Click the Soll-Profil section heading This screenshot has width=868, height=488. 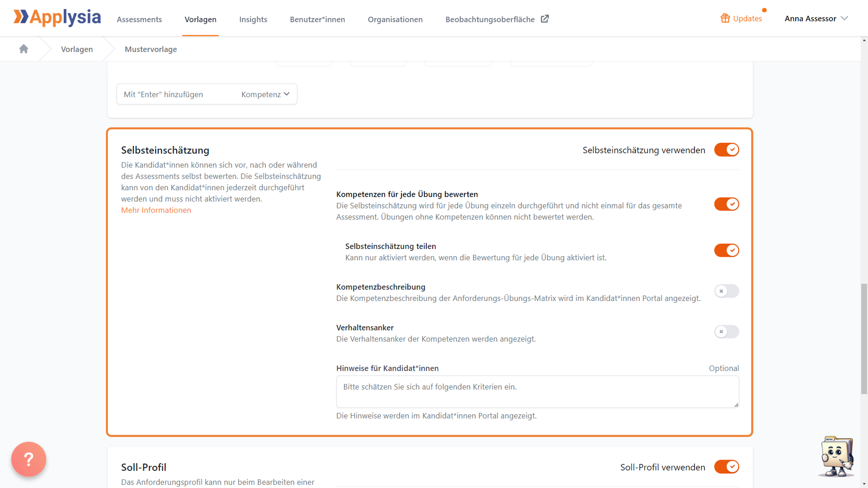[x=144, y=467]
